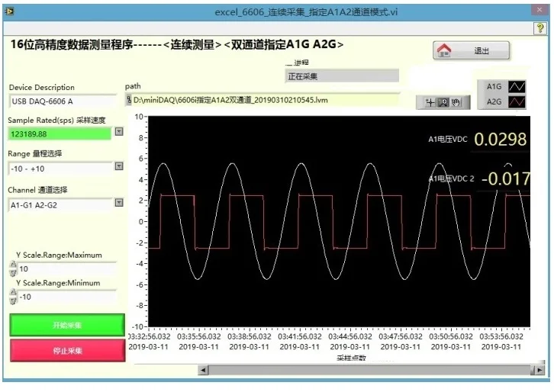Click the 退出 exit button
Image resolution: width=554 pixels, height=392 pixels.
472,50
